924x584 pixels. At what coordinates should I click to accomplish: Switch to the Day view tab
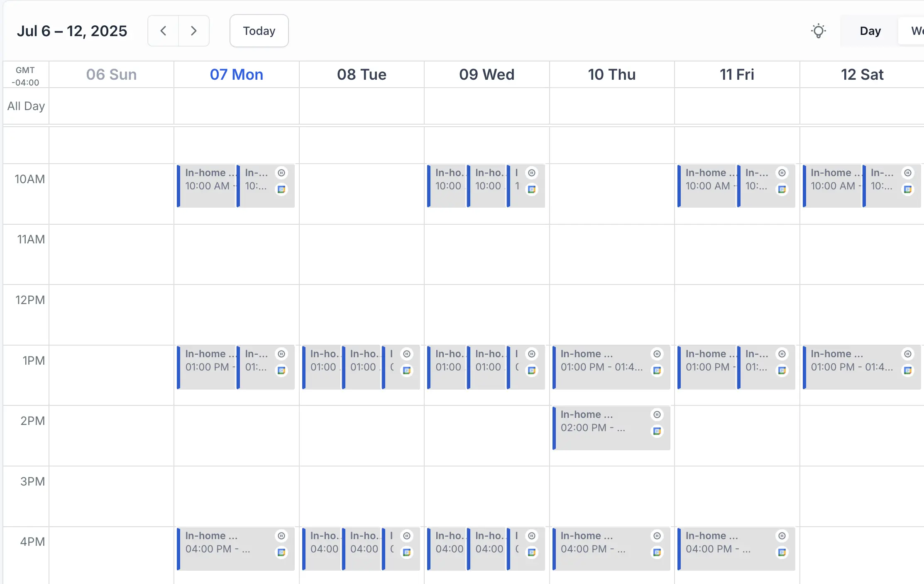(870, 31)
